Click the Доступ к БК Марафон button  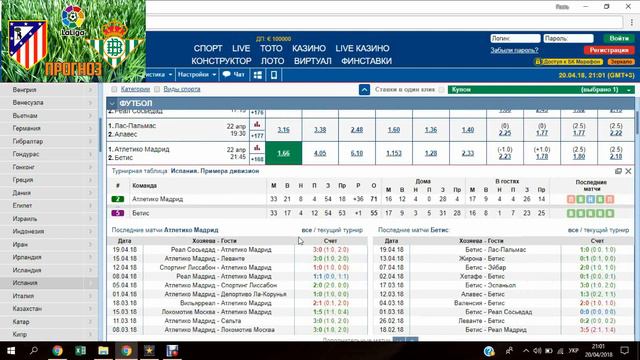(569, 62)
